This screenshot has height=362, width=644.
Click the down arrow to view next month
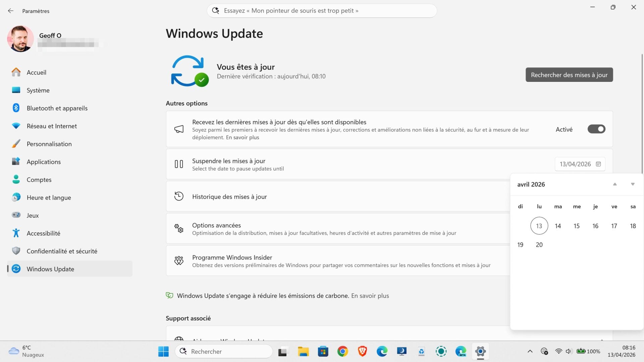(x=633, y=184)
